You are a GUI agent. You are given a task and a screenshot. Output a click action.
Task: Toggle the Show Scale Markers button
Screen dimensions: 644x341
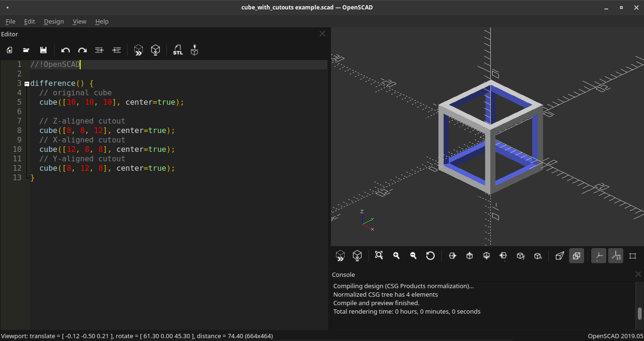616,256
